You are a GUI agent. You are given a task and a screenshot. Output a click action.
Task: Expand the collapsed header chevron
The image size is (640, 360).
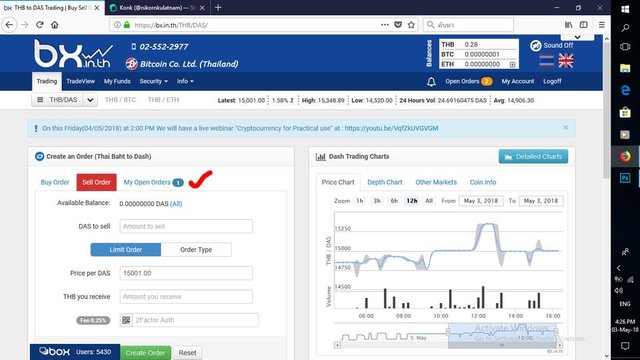click(x=577, y=37)
